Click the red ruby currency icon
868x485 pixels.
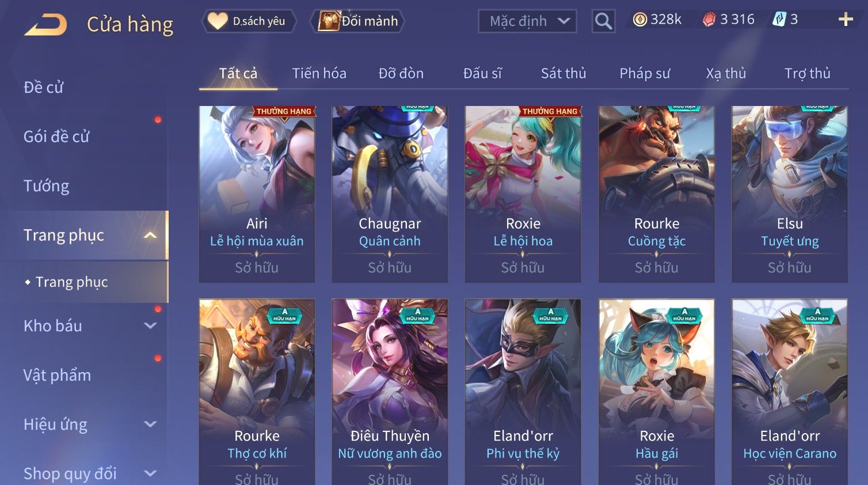tap(709, 20)
